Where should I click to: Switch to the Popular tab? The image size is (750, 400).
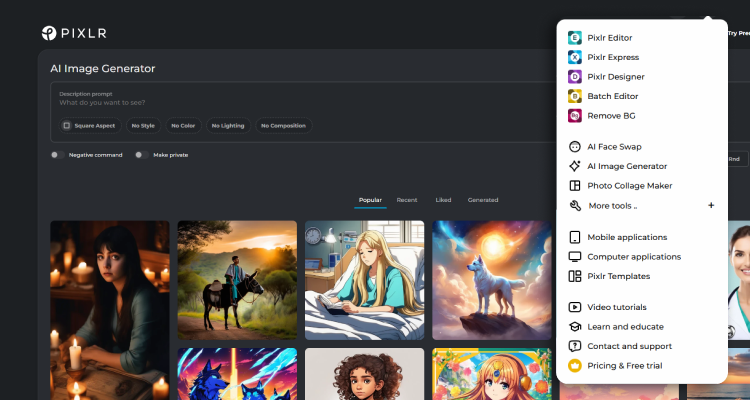coord(370,200)
